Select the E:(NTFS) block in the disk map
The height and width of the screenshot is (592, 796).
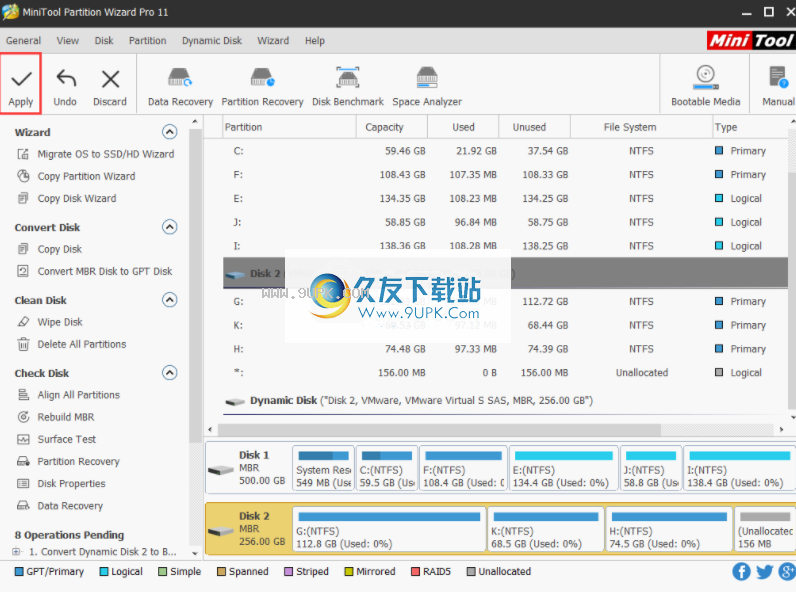[x=563, y=469]
